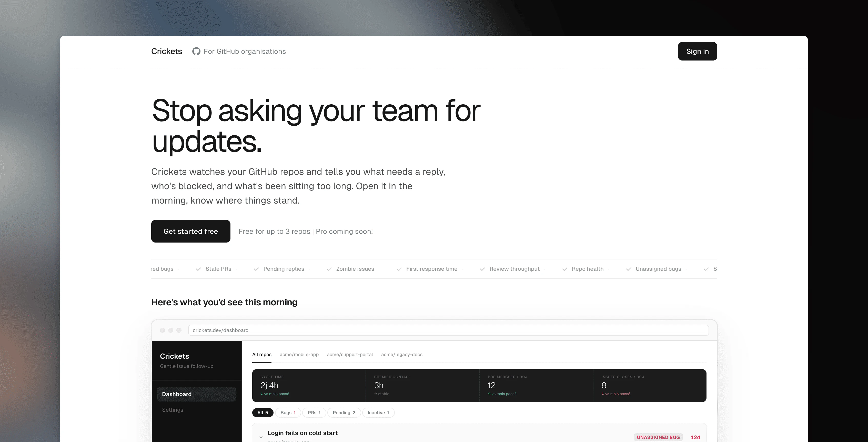The image size is (868, 442).
Task: Click the Crickets logo in header
Action: click(x=166, y=51)
